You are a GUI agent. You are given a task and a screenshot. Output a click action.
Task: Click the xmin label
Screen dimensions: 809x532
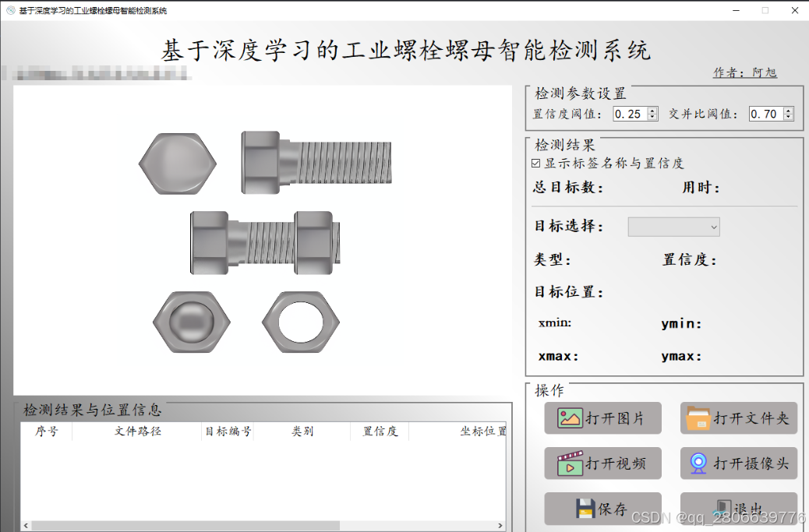point(555,322)
